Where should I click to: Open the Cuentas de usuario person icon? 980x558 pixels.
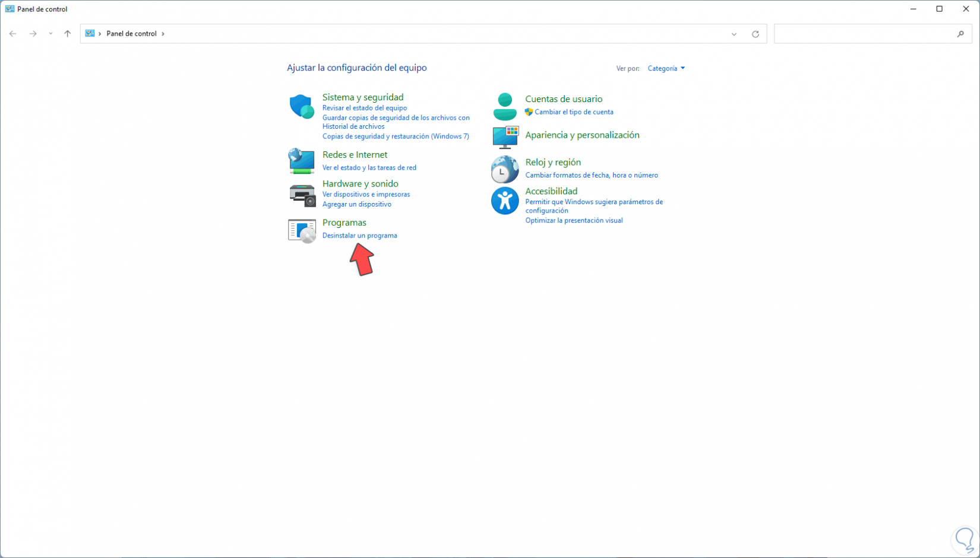505,106
